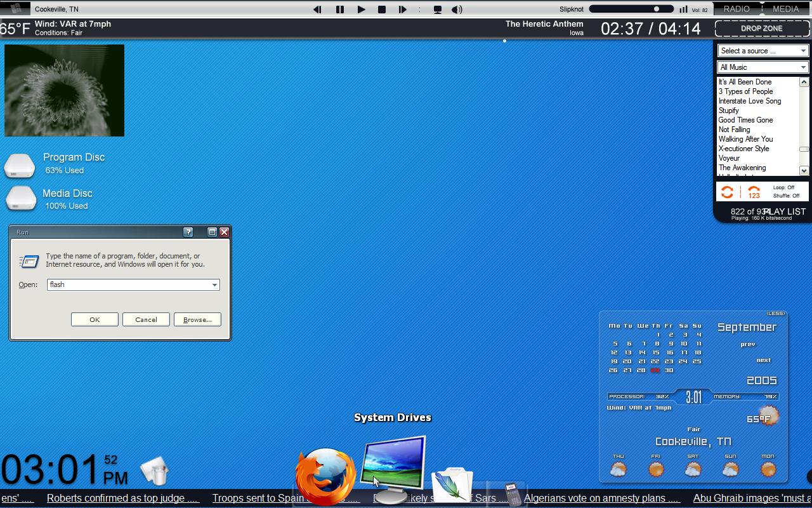Select '3 Types of People' track
812x508 pixels.
[745, 91]
